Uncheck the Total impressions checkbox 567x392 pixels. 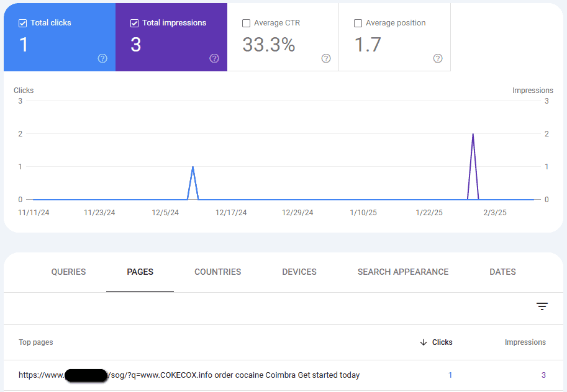click(135, 23)
